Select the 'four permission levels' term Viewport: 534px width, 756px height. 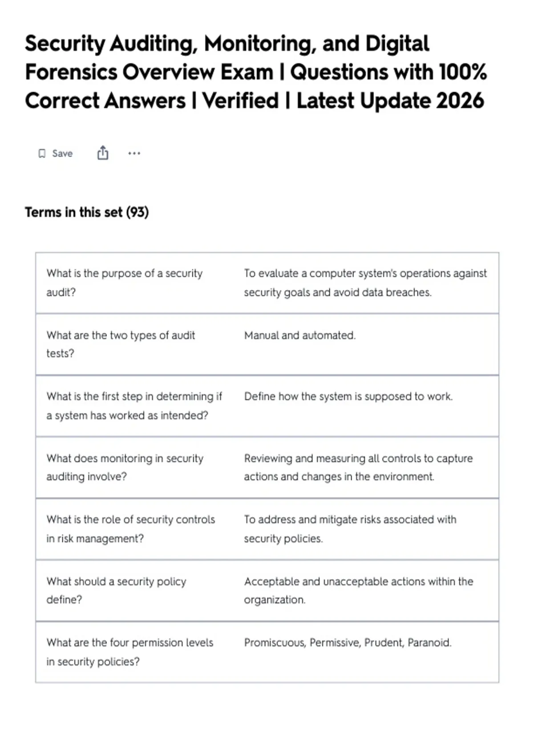coord(130,652)
